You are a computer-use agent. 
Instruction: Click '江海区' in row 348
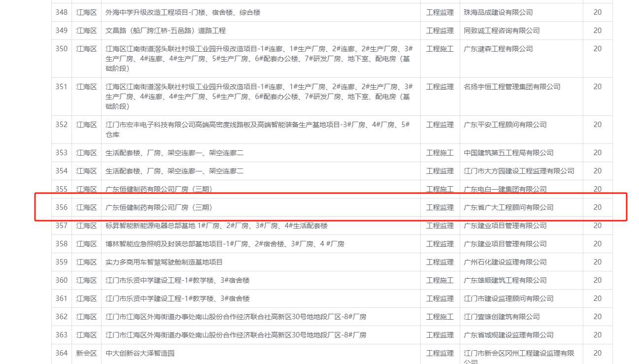tap(87, 12)
